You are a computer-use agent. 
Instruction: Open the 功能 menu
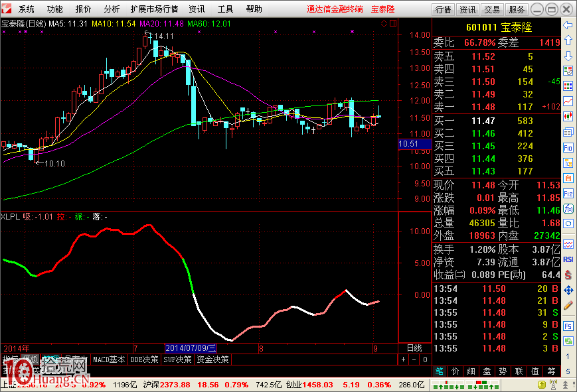(x=55, y=9)
